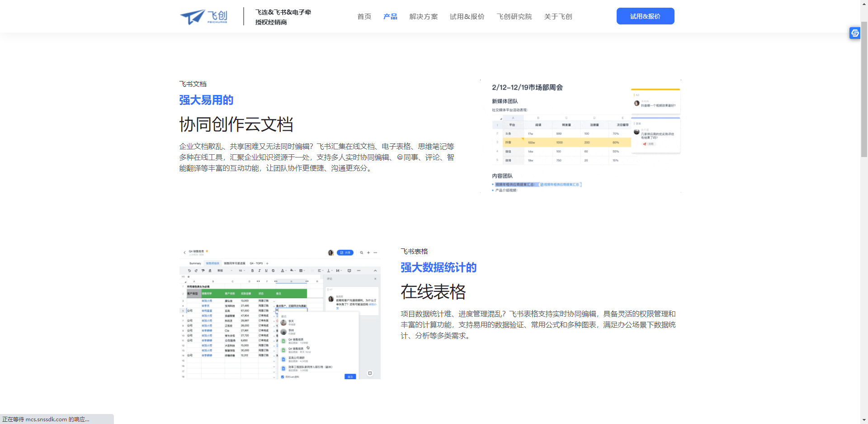Open the 解决方案 navigation menu item
The image size is (868, 424).
tap(423, 17)
